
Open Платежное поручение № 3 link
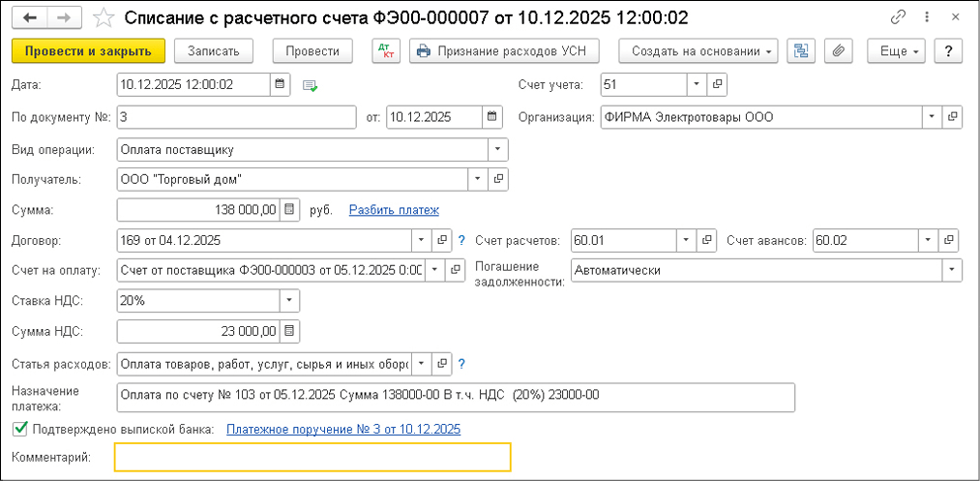point(342,429)
